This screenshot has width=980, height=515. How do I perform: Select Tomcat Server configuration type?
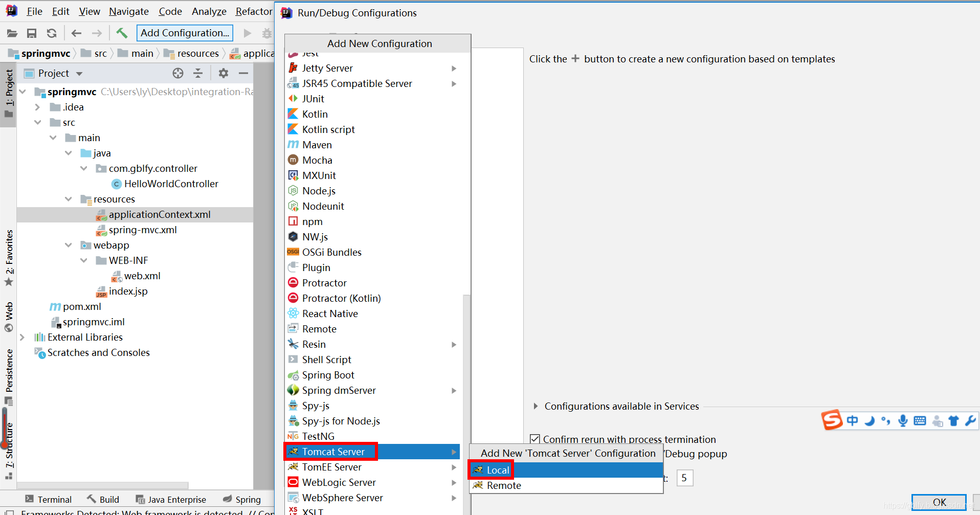[x=372, y=452]
